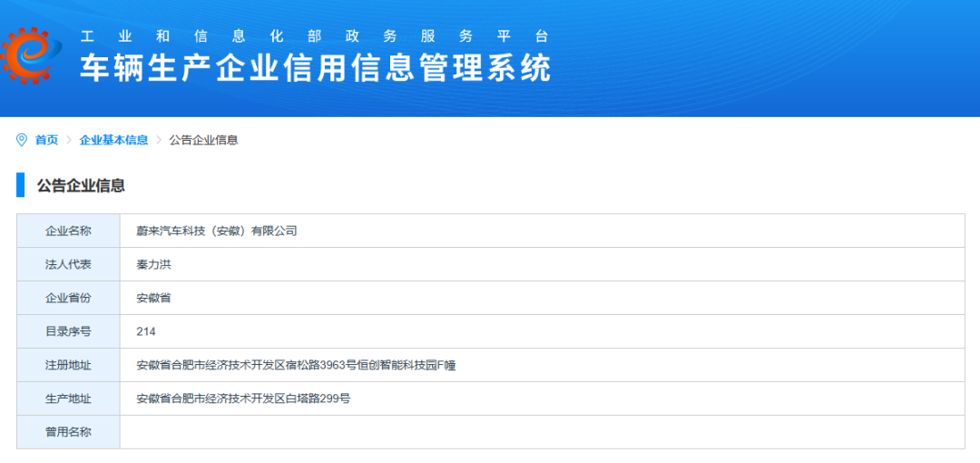980x463 pixels.
Task: Select the catalog number 214
Action: (x=146, y=331)
